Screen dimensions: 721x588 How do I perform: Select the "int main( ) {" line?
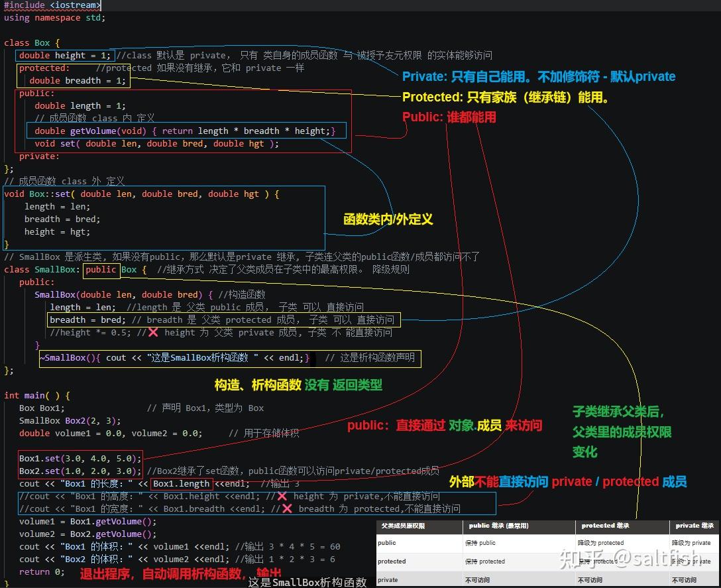[37, 396]
